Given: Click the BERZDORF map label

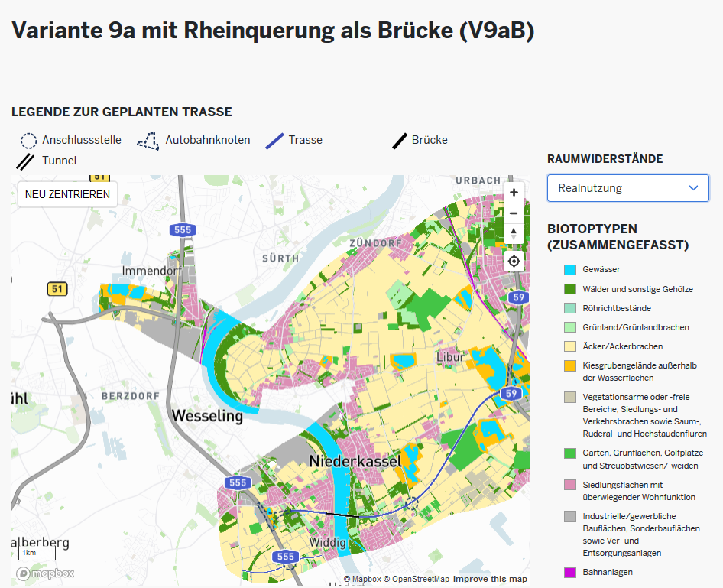Looking at the screenshot, I should [x=131, y=396].
